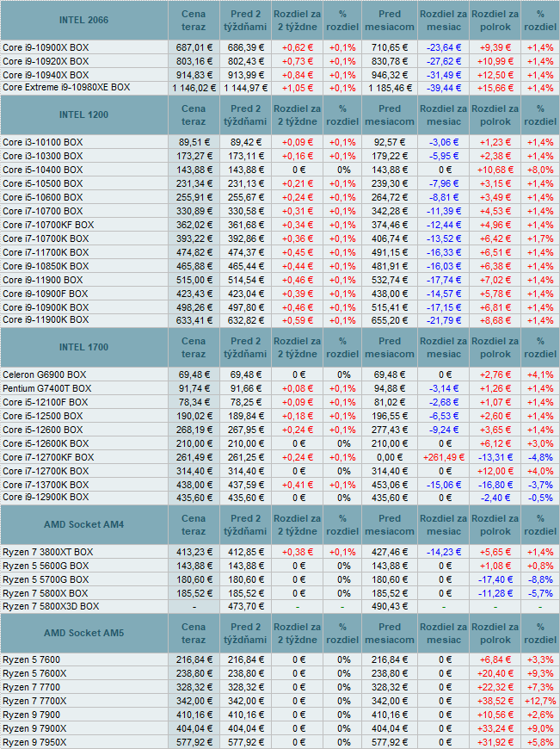
Task: Click Core i9-10920X BOX row label
Action: (46, 61)
